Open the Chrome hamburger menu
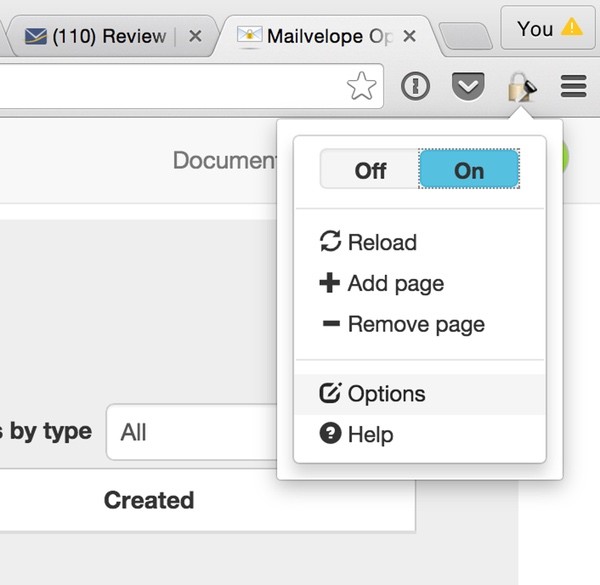This screenshot has height=585, width=600. tap(573, 86)
